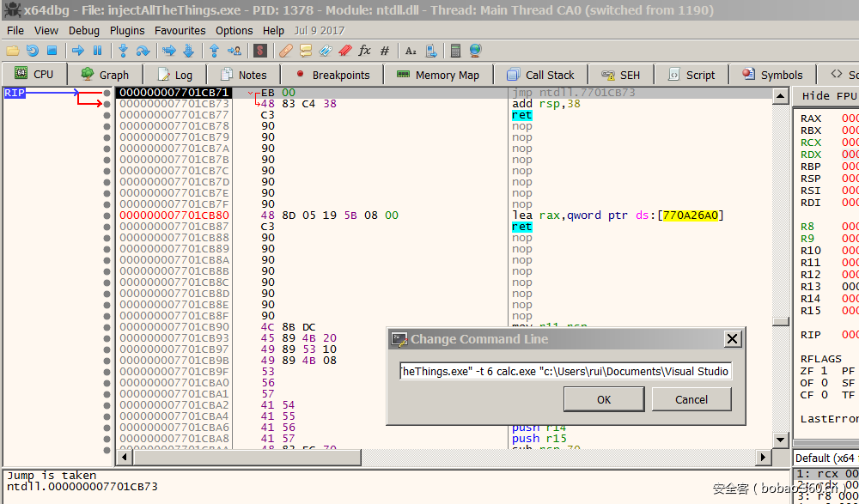
Task: Open the Plugins menu
Action: pyautogui.click(x=127, y=30)
